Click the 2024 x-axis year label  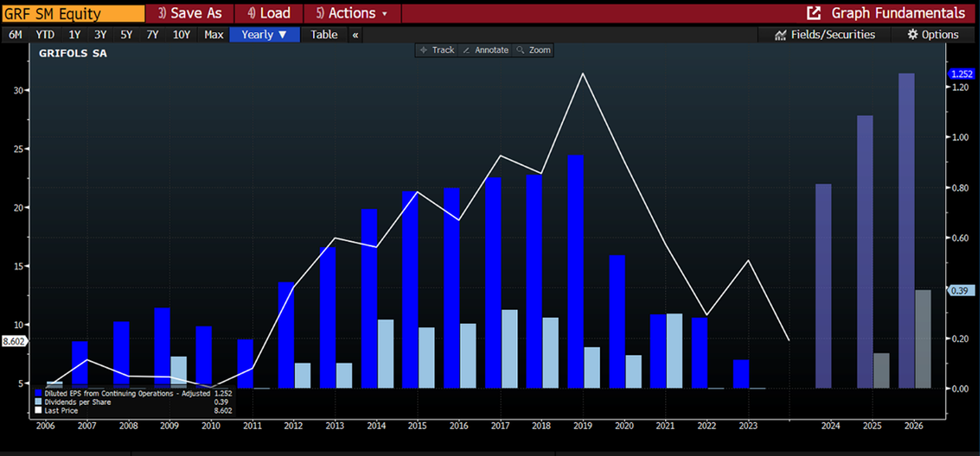830,425
